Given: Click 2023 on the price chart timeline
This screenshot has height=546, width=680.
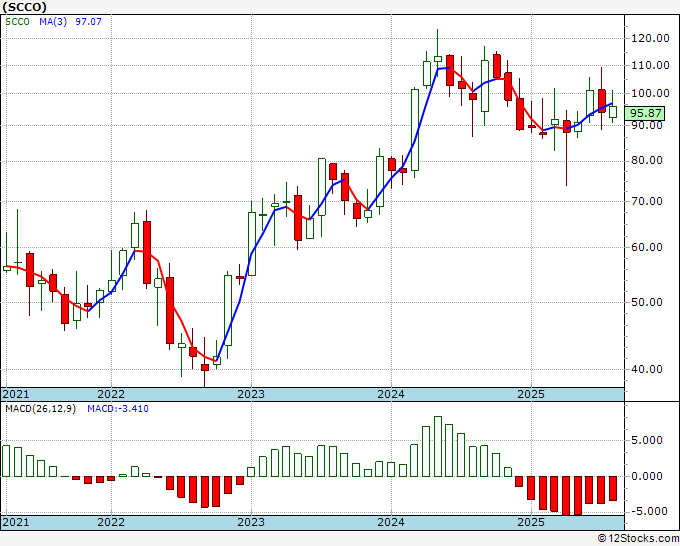Looking at the screenshot, I should pos(251,394).
